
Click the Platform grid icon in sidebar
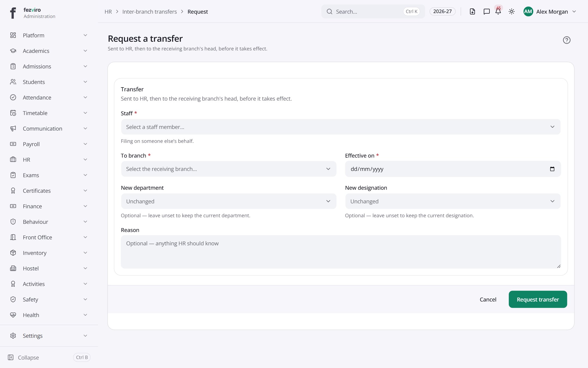pos(13,35)
